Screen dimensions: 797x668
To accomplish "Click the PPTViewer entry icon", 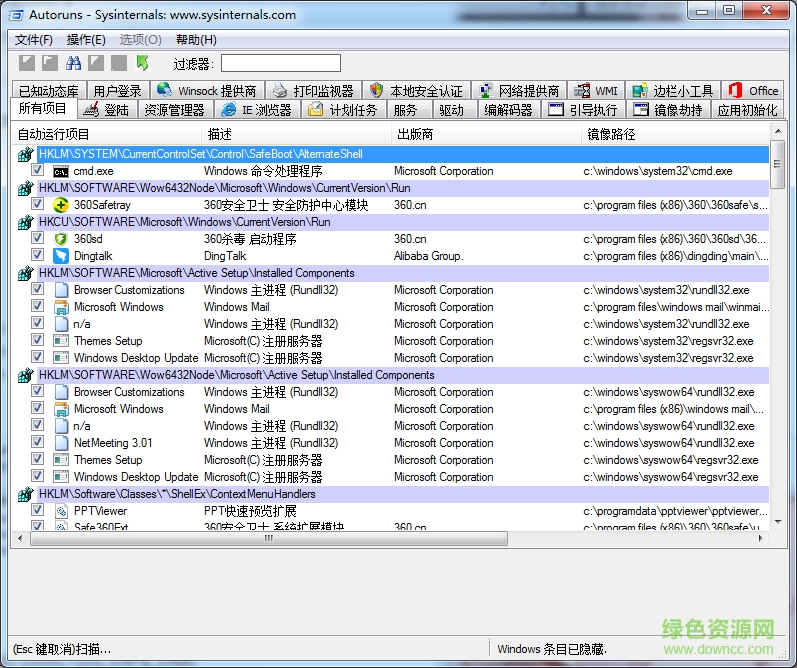I will coord(61,511).
